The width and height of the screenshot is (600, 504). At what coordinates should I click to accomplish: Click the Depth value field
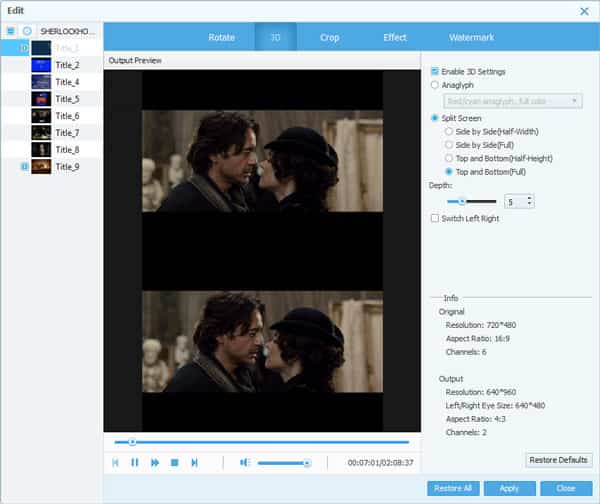[516, 202]
